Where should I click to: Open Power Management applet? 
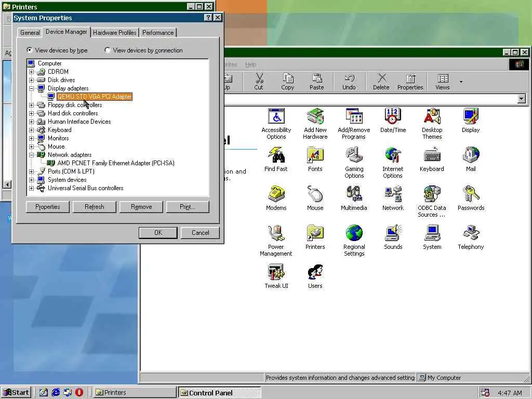click(276, 241)
